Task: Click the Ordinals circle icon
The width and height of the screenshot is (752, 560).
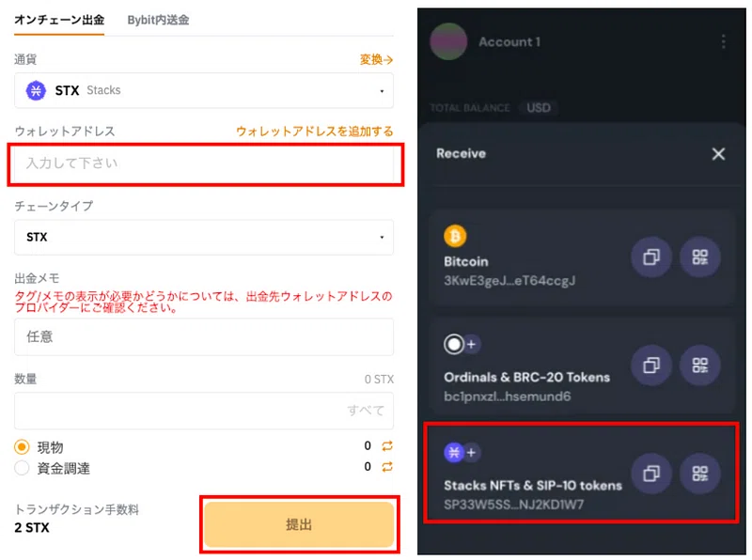Action: pos(454,344)
